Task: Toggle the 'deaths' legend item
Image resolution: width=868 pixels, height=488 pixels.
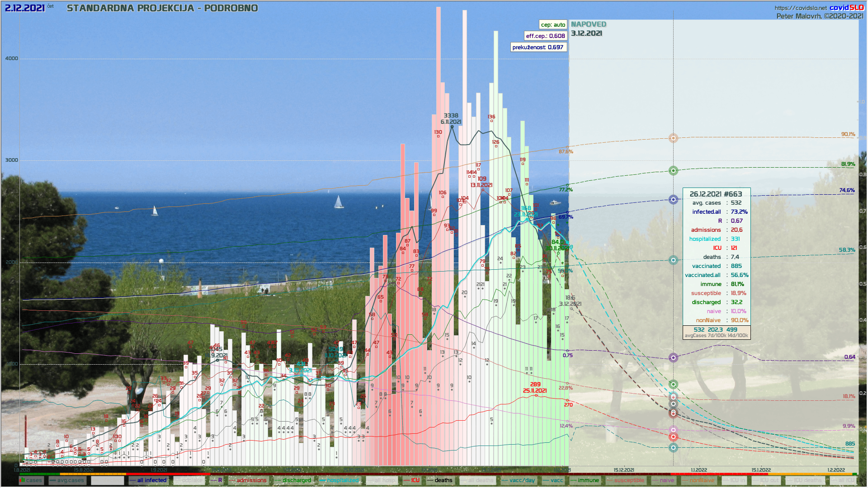Action: pos(440,480)
